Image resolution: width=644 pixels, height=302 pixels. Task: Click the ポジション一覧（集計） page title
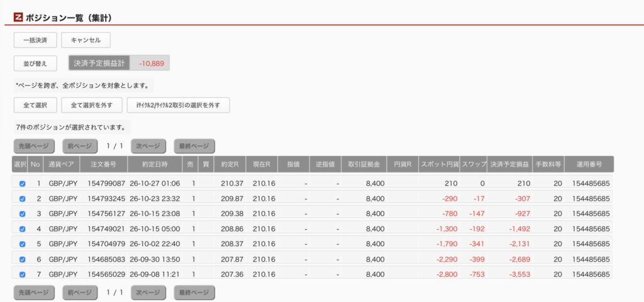(69, 18)
